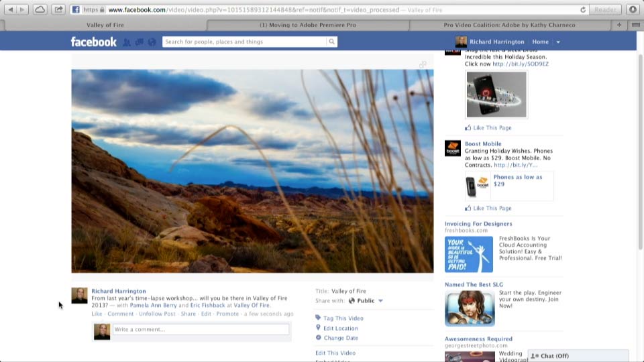Viewport: 644px width, 362px height.
Task: Open notifications globe icon
Action: pyautogui.click(x=152, y=42)
